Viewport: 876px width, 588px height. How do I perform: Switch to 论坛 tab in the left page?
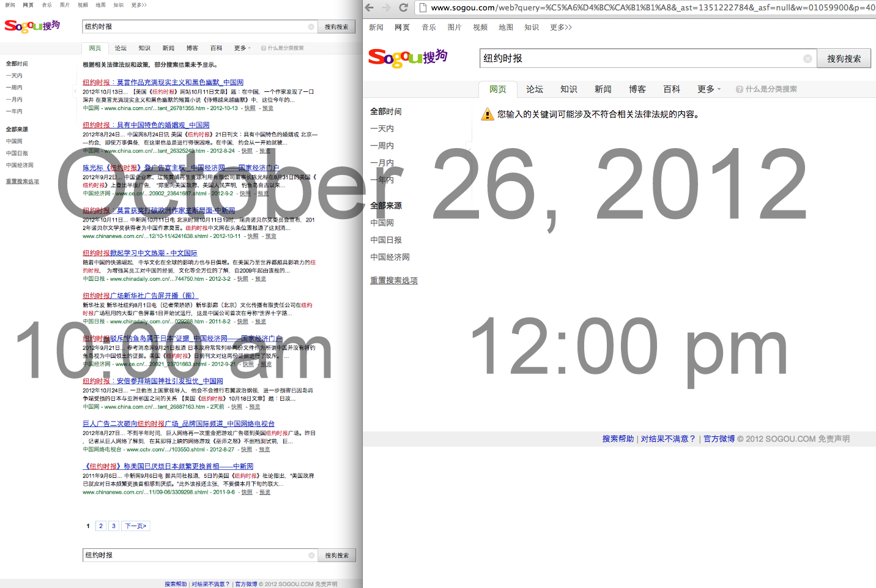(121, 48)
